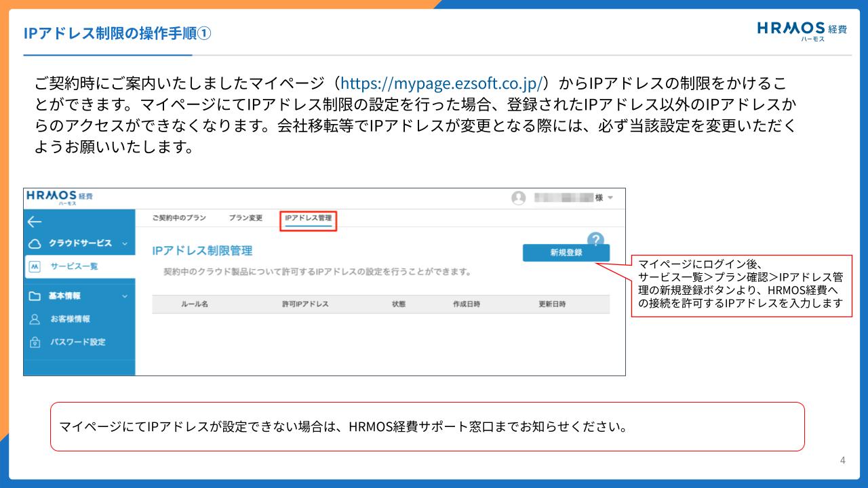Select the IPアドレス管理 tab

point(309,218)
